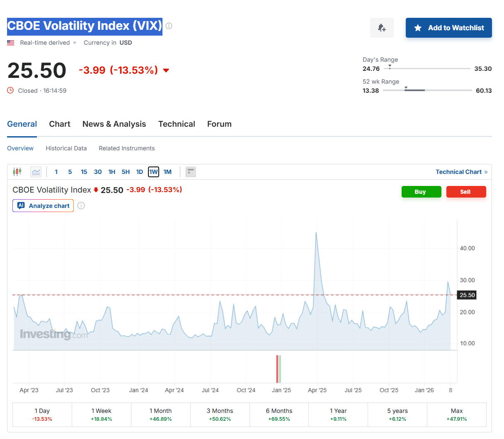Image resolution: width=504 pixels, height=439 pixels.
Task: Select the 1 Year performance period
Action: [338, 415]
